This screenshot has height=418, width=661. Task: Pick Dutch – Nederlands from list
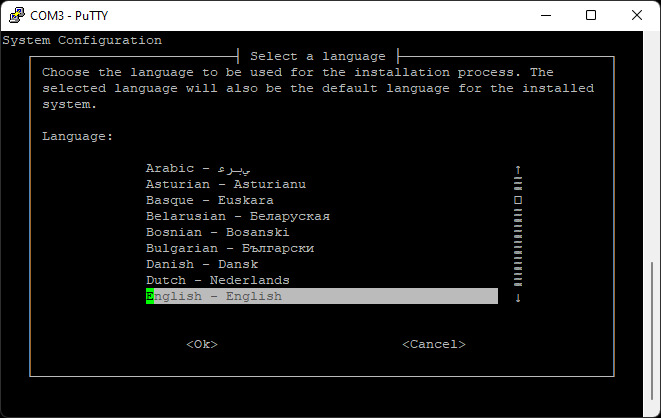tap(217, 281)
